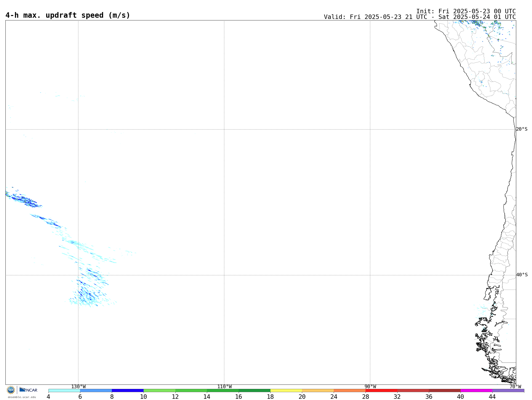This screenshot has height=400, width=532.
Task: Click the magenta 40-44 color swatch
Action: tap(477, 391)
